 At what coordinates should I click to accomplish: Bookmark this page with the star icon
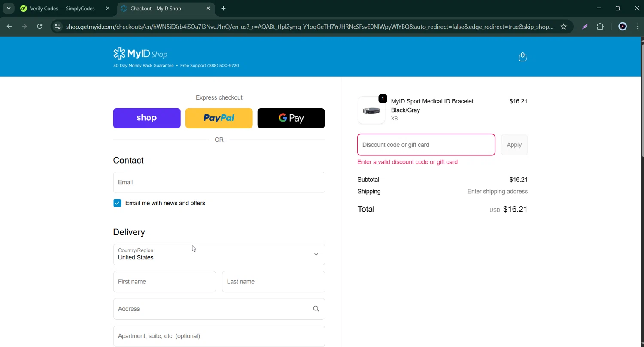point(564,27)
